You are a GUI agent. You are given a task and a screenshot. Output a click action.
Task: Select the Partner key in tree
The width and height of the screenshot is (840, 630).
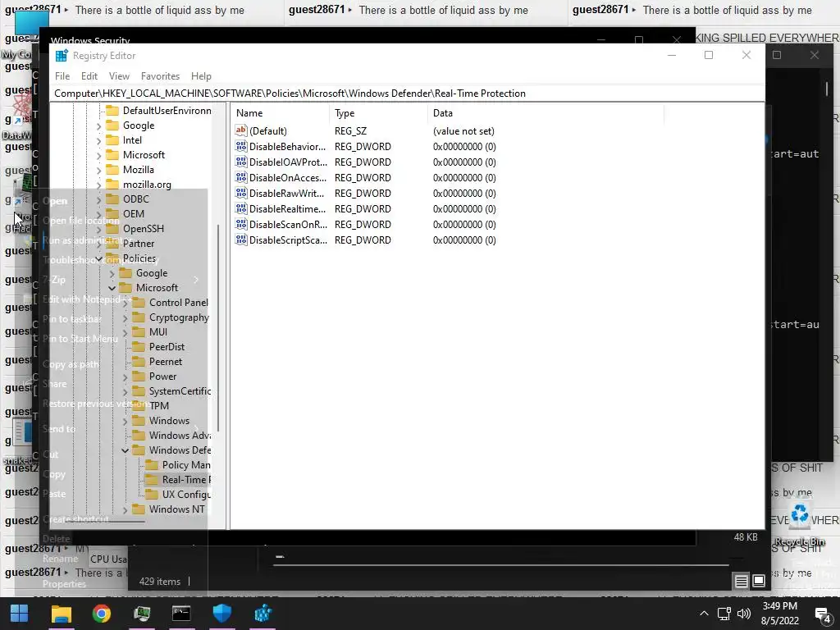(x=138, y=243)
